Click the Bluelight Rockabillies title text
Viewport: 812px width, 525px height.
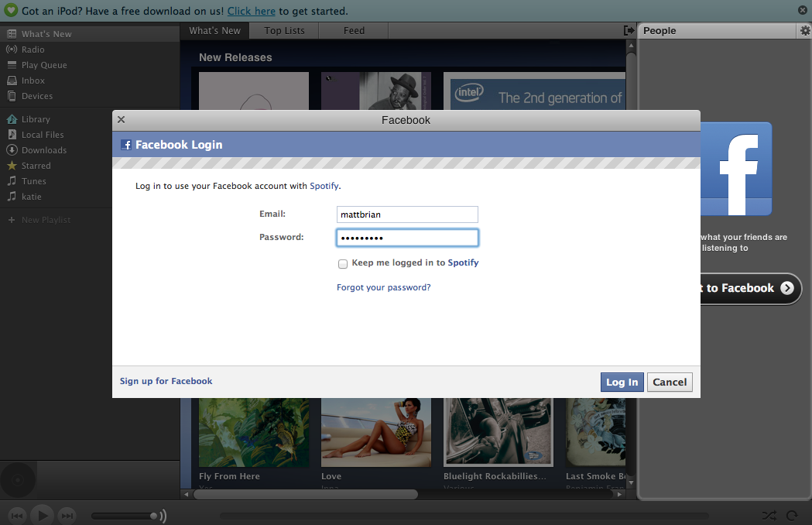click(x=495, y=476)
